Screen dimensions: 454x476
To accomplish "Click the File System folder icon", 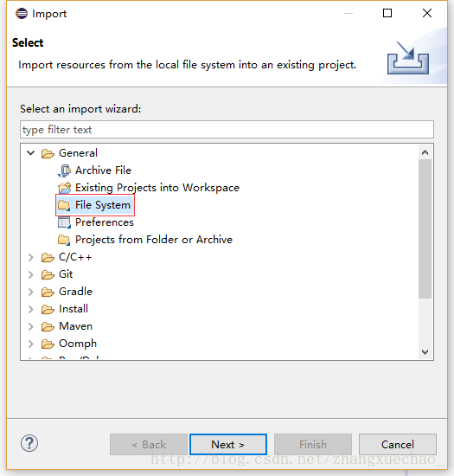I will [x=64, y=205].
